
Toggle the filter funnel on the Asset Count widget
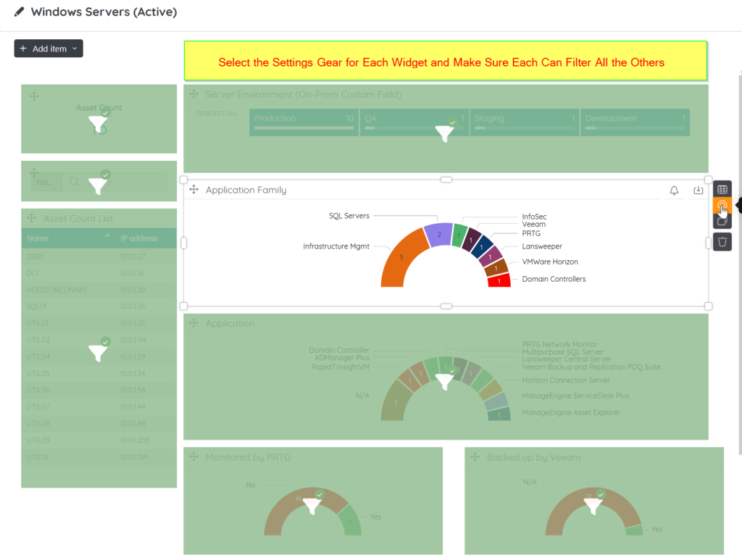pyautogui.click(x=98, y=123)
